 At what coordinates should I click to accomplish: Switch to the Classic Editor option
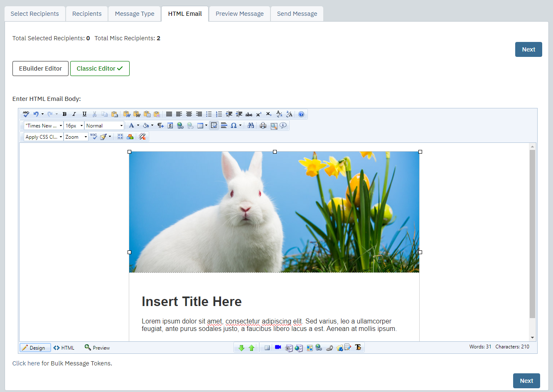pos(100,69)
